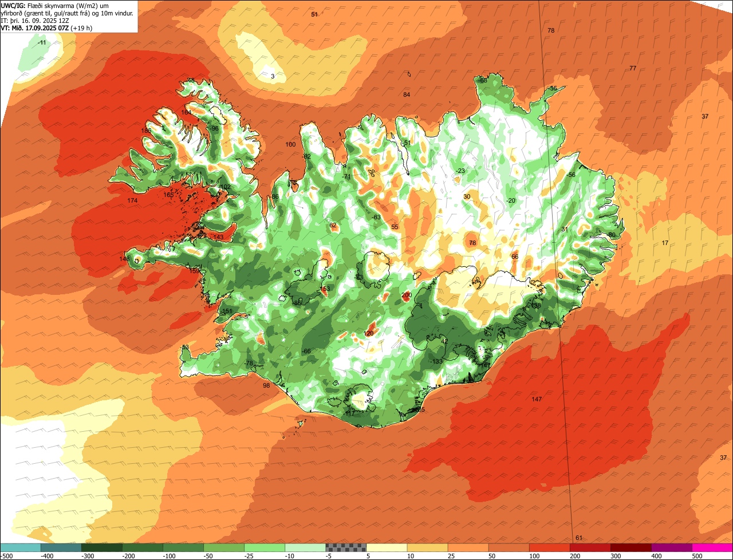Click the dark green swatch above -300

pyautogui.click(x=101, y=547)
